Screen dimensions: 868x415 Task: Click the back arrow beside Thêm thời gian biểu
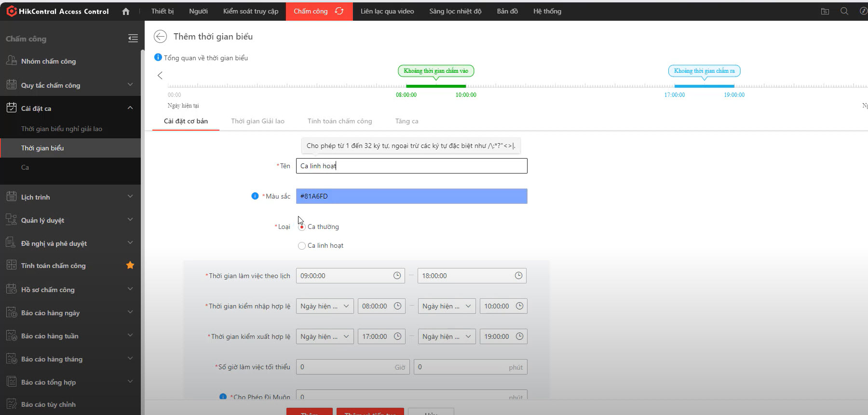point(160,37)
